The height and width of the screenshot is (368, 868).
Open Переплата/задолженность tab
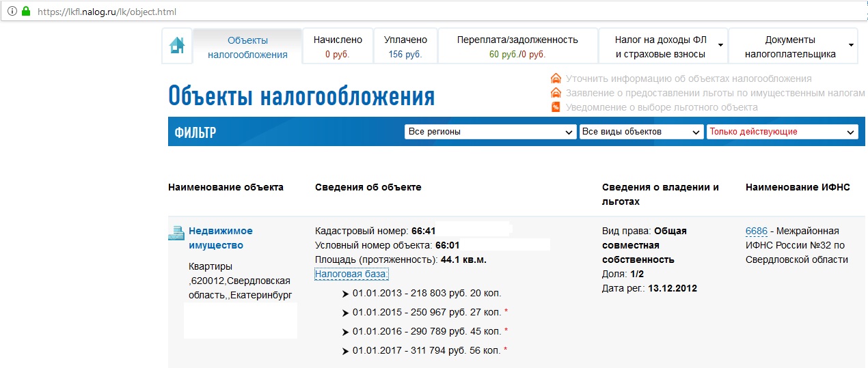517,46
